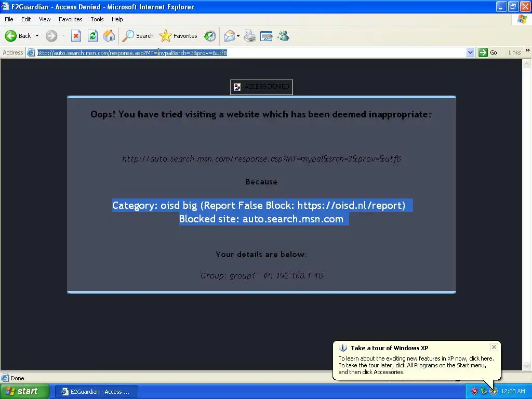Click the broken ACCESS DENIED image placeholder

pyautogui.click(x=262, y=87)
